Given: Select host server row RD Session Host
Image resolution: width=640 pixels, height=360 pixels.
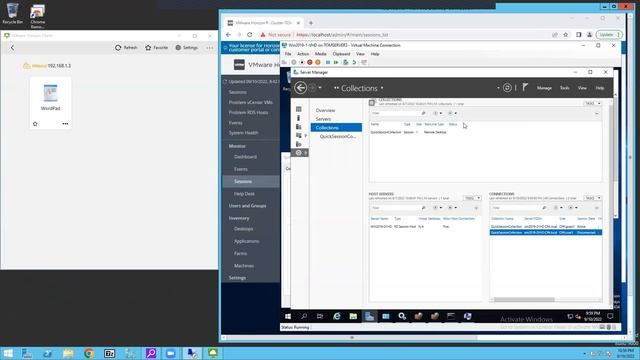Looking at the screenshot, I should pyautogui.click(x=424, y=226).
